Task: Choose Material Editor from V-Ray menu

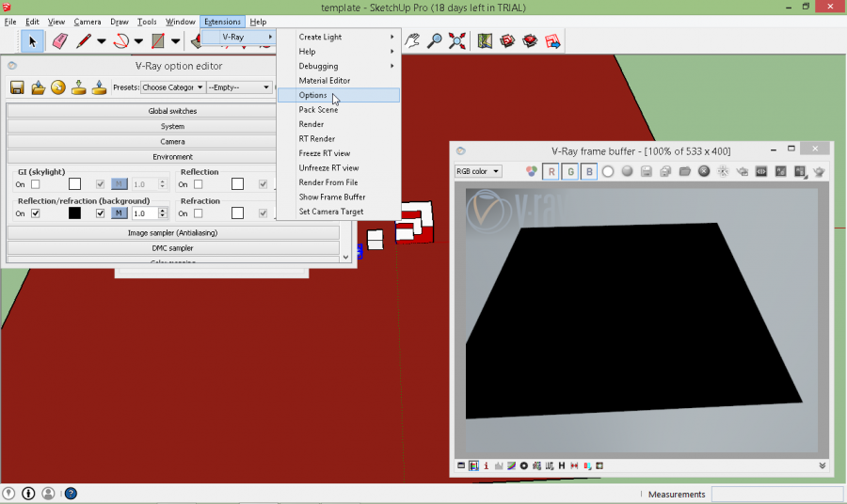Action: 324,81
